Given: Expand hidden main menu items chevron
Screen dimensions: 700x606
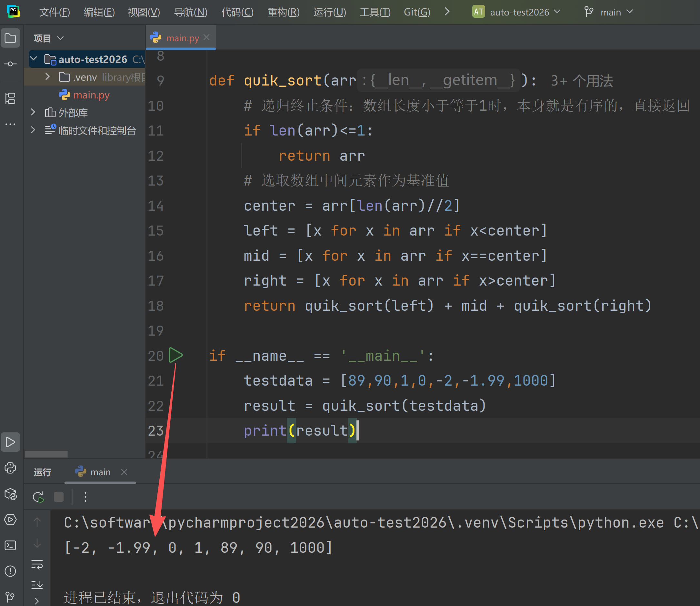Looking at the screenshot, I should pyautogui.click(x=447, y=12).
